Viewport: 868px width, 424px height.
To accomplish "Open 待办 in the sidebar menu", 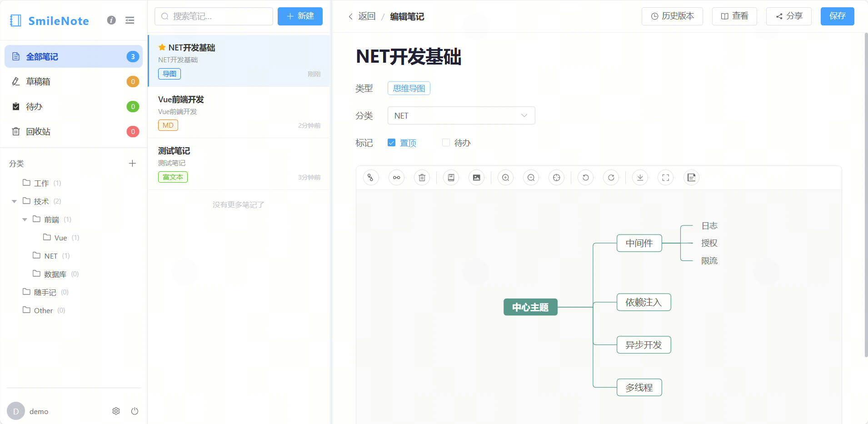I will (x=74, y=106).
